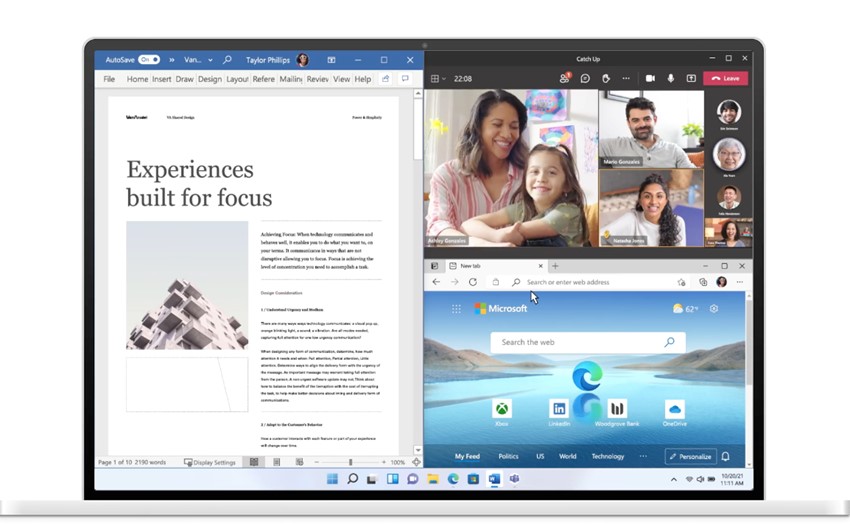Viewport: 850px width, 532px height.
Task: Toggle the camera in the Teams meeting
Action: [x=651, y=79]
